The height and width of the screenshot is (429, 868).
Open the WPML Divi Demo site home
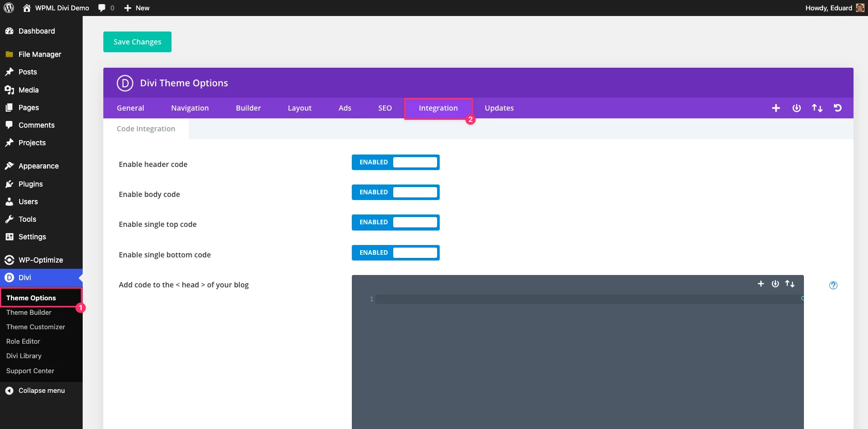(x=56, y=8)
